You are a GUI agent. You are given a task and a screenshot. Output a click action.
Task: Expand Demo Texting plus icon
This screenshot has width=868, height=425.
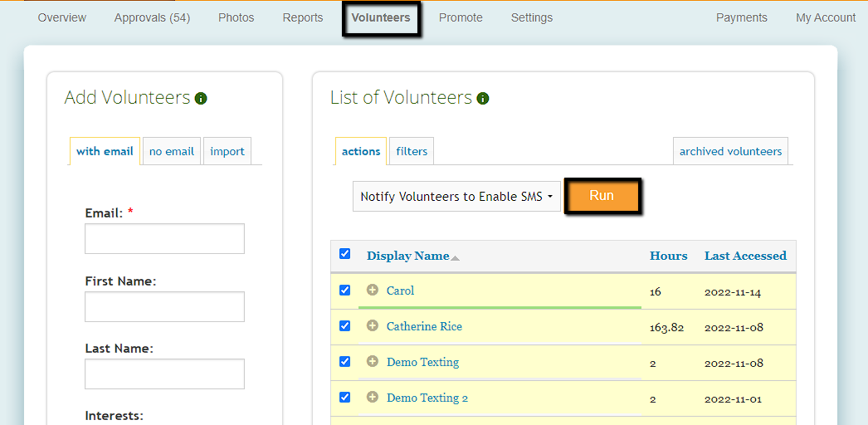[373, 362]
